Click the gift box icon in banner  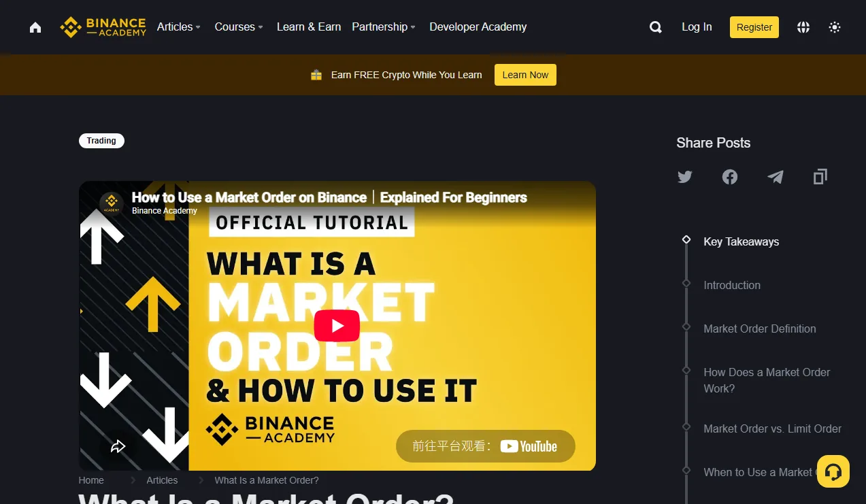(x=316, y=75)
